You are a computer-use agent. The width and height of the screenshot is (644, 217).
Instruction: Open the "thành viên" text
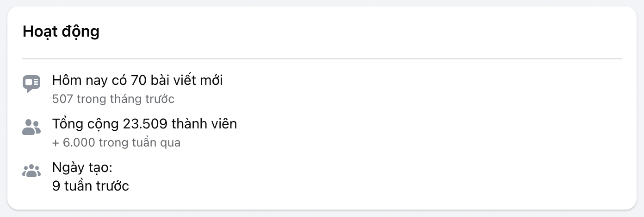tap(204, 124)
